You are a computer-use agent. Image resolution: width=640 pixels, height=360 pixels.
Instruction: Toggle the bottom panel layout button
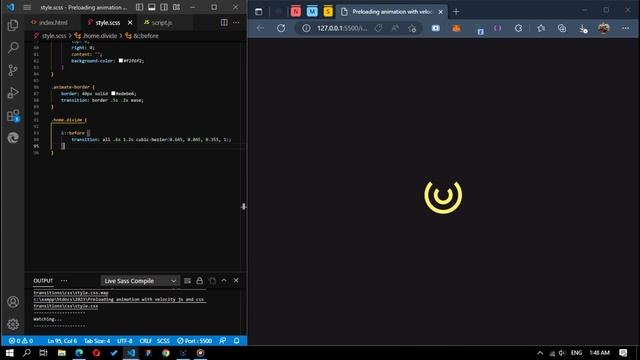(x=151, y=7)
